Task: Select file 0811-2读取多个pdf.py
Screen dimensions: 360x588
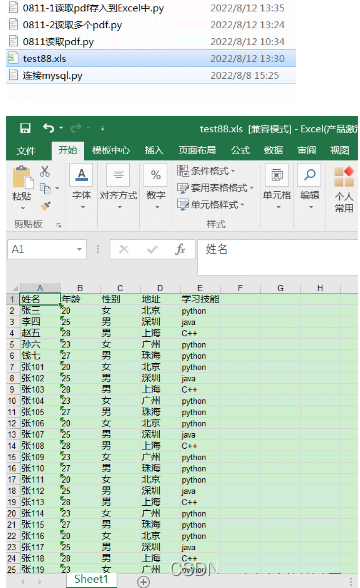Action: tap(151, 25)
